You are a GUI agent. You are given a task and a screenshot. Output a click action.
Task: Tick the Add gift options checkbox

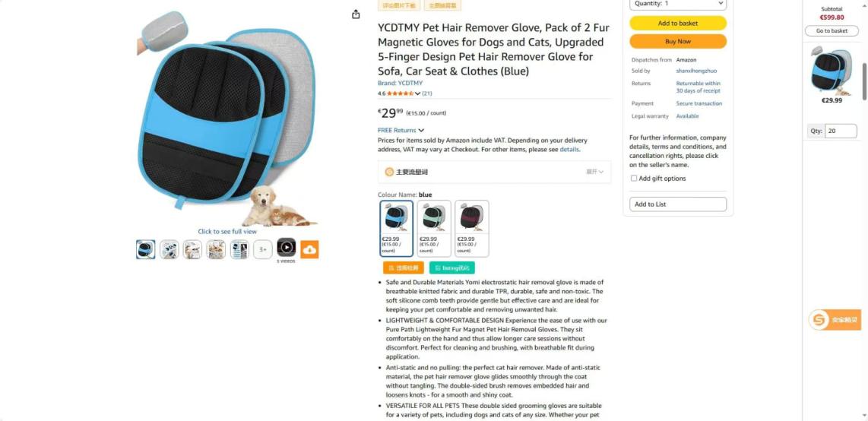click(634, 178)
